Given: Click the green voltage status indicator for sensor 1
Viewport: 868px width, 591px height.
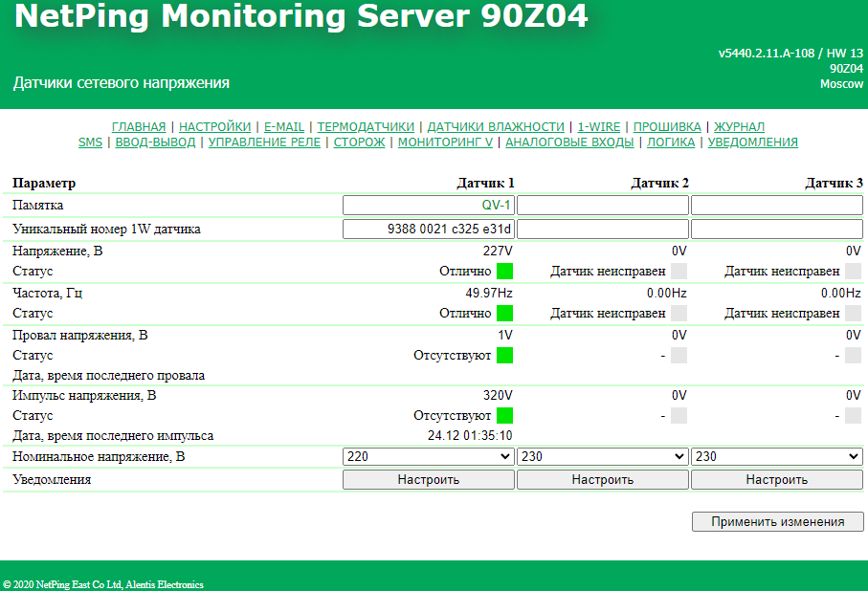Looking at the screenshot, I should tap(504, 272).
